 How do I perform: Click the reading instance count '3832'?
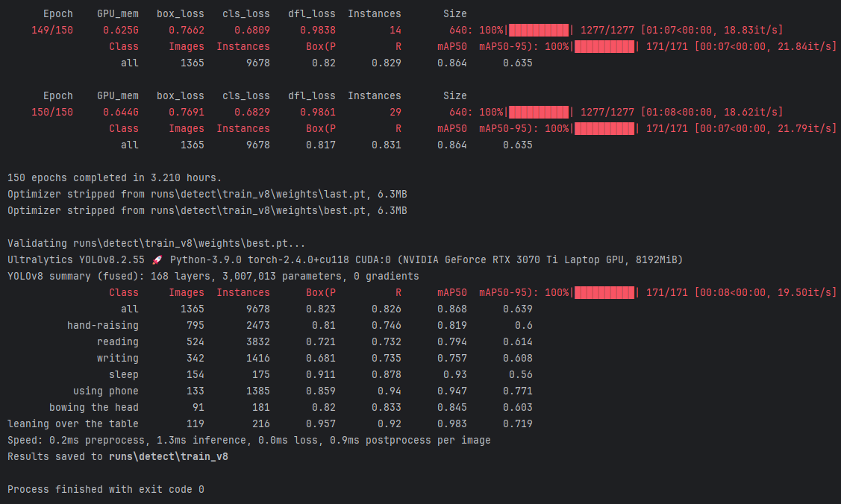[x=258, y=341]
